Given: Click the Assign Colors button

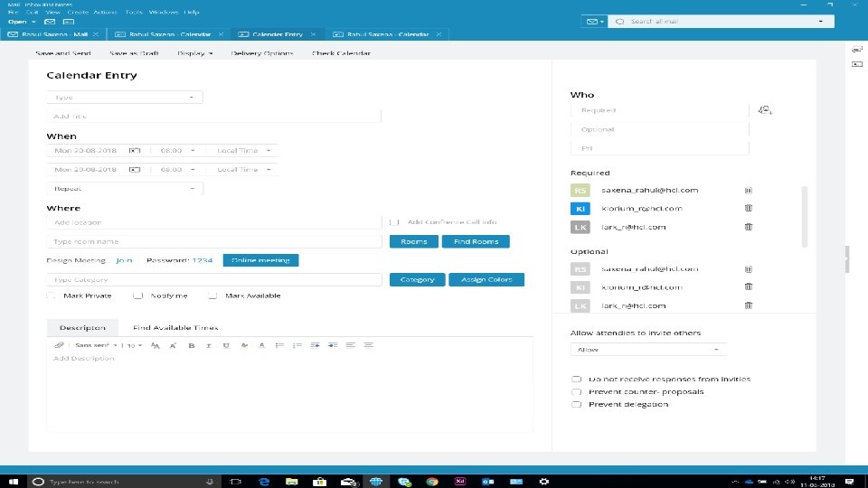Looking at the screenshot, I should pyautogui.click(x=486, y=280).
